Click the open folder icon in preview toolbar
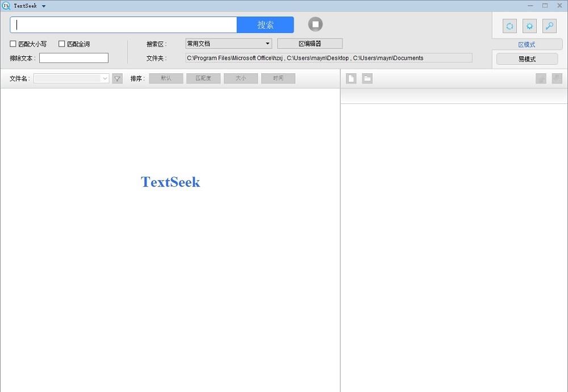Screen dimensions: 568x392 (367, 78)
